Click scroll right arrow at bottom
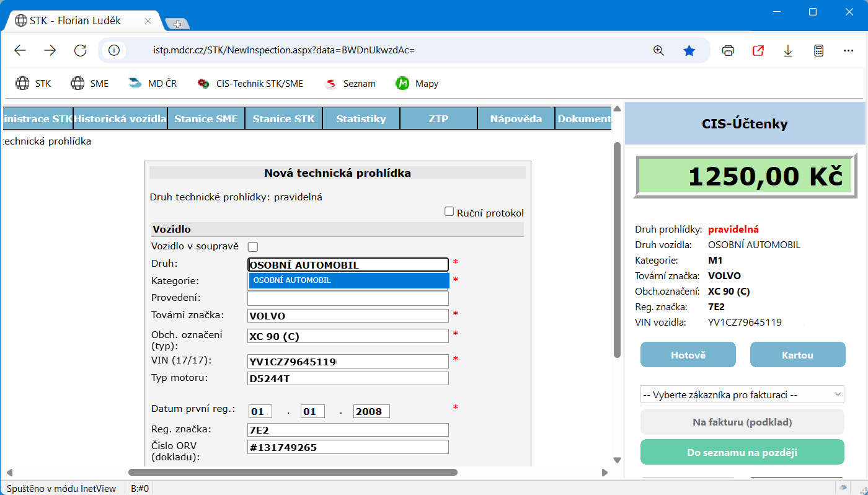 tap(605, 473)
